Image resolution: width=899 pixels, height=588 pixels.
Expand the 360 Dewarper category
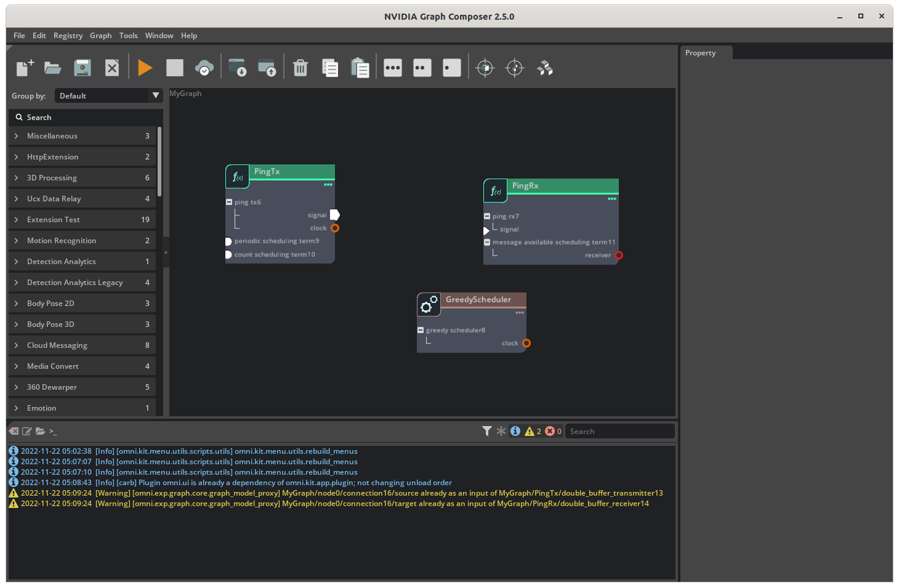point(83,387)
